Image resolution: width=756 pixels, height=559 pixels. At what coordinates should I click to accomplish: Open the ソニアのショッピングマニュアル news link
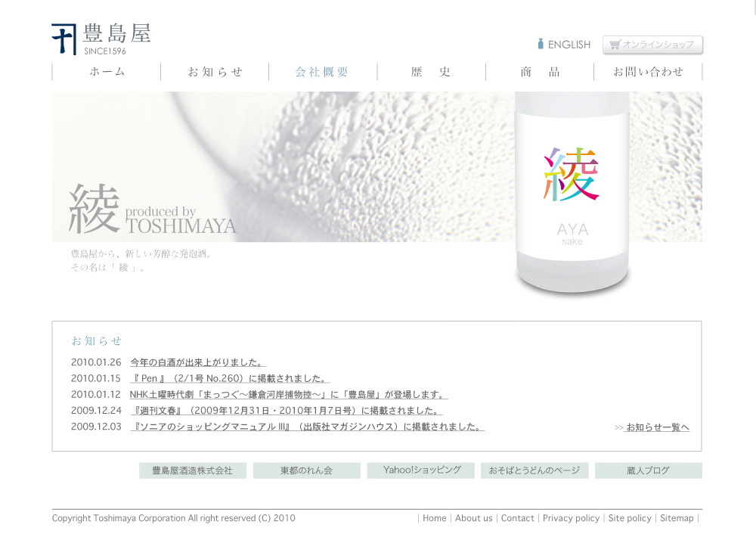(307, 427)
